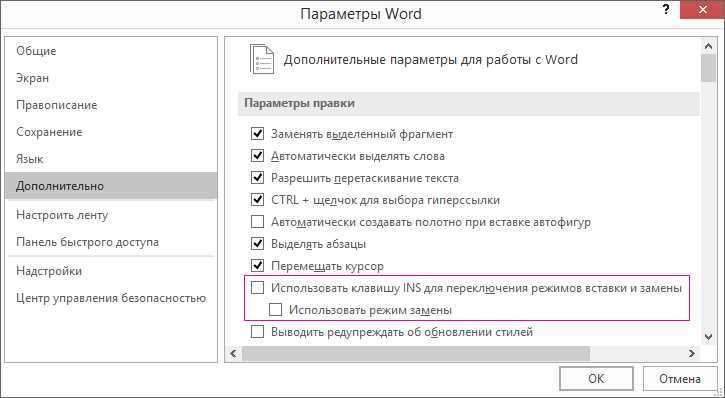Click the vertical scrollbar up arrow

coord(708,46)
